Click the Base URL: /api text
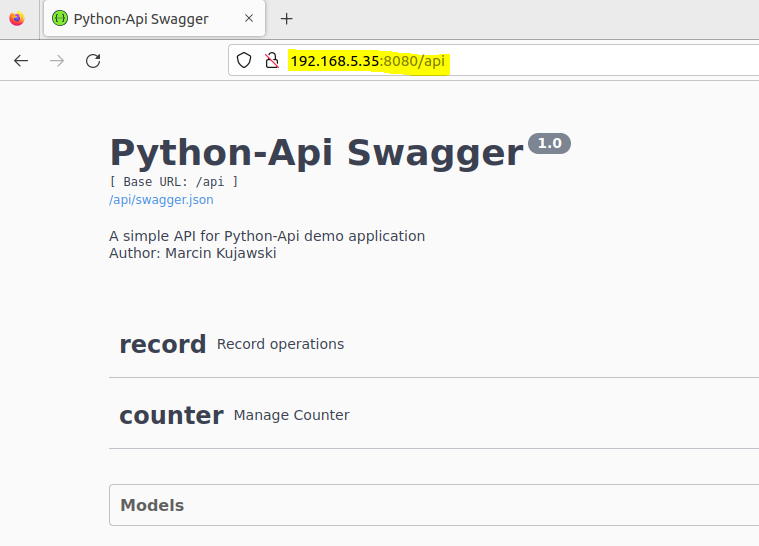Image resolution: width=759 pixels, height=546 pixels. 174,182
